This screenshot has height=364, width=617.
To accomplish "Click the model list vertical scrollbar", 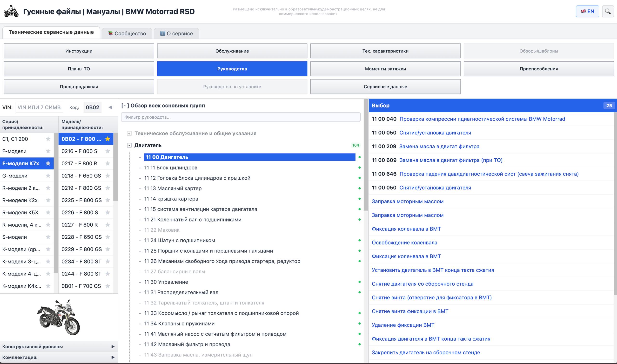I will tap(115, 167).
